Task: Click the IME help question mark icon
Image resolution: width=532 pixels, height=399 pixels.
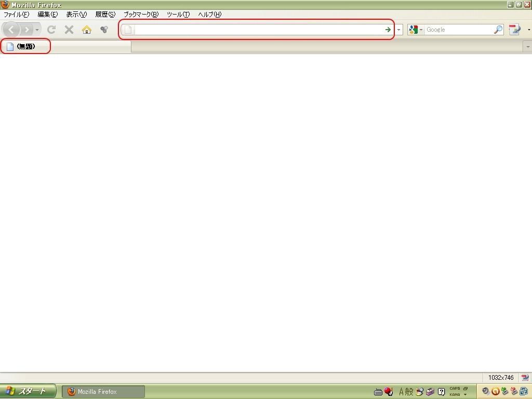Action: [442, 392]
